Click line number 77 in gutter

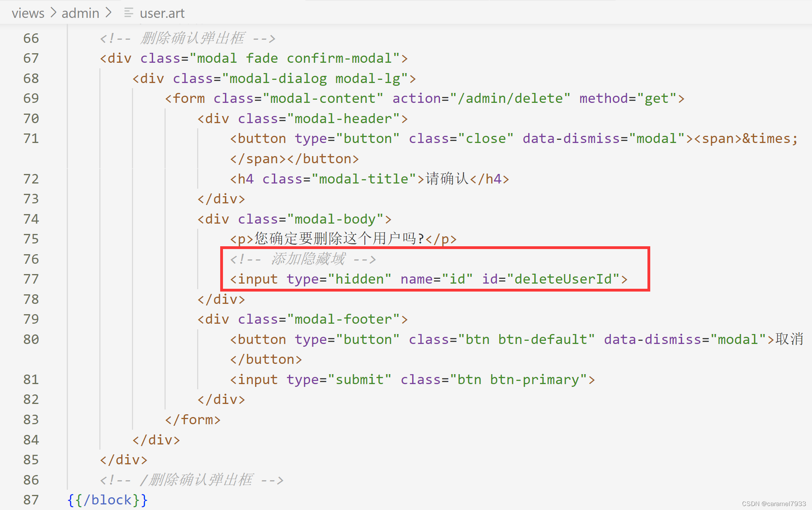coord(31,279)
